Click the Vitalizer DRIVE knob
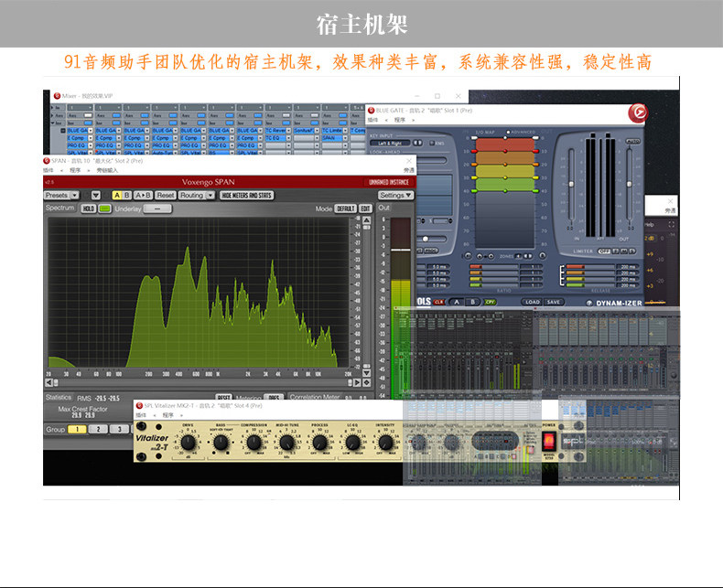The width and height of the screenshot is (723, 588). (x=188, y=443)
